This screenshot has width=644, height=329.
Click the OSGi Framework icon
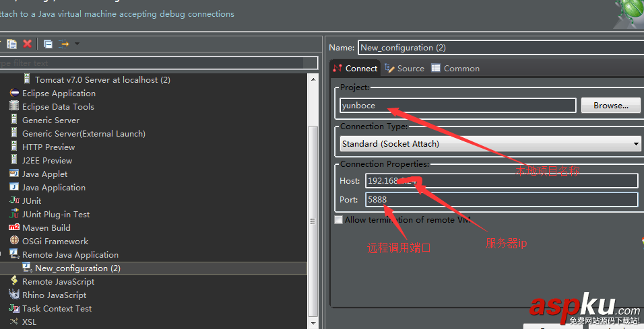coord(14,241)
